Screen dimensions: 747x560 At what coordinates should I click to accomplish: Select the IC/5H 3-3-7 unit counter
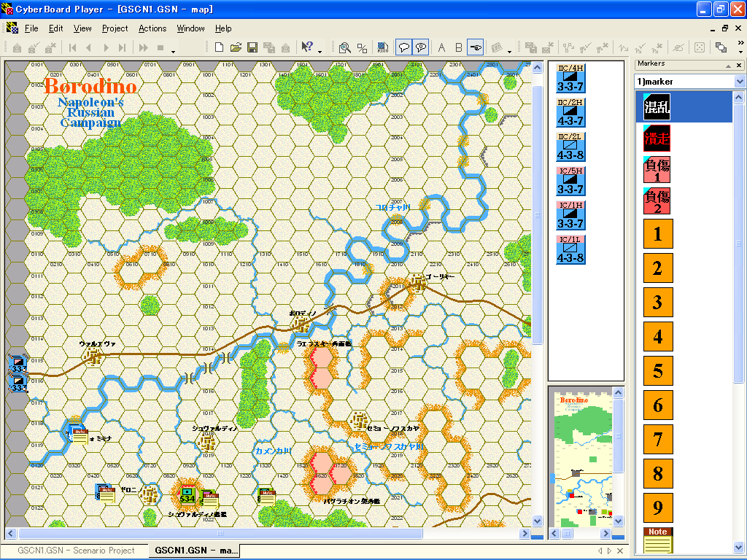[x=570, y=181]
